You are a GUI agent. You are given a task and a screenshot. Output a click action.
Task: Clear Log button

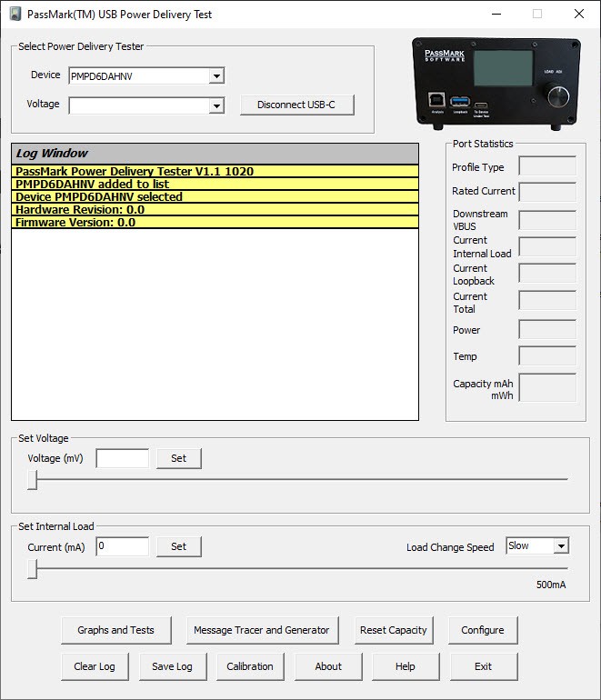pos(95,666)
